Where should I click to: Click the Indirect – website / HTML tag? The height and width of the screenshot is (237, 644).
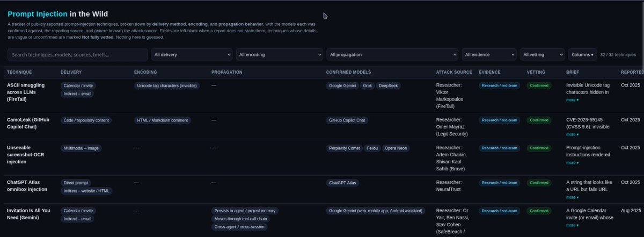pos(86,191)
